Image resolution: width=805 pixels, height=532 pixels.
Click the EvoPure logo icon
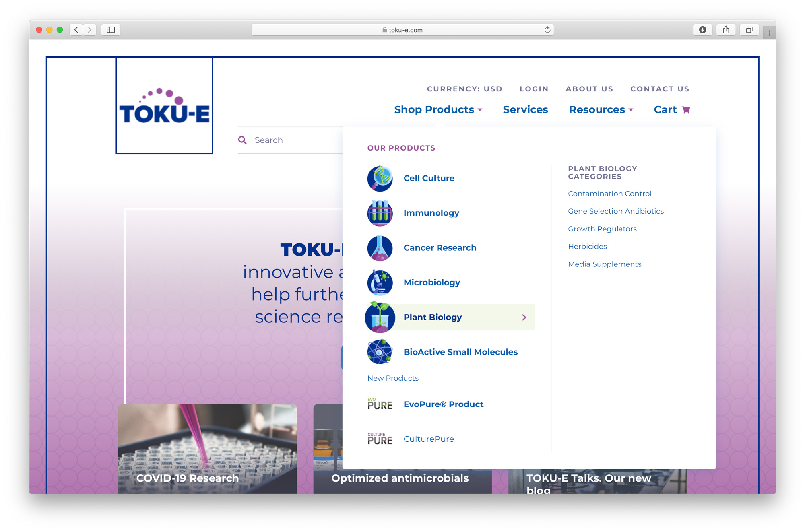coord(380,404)
